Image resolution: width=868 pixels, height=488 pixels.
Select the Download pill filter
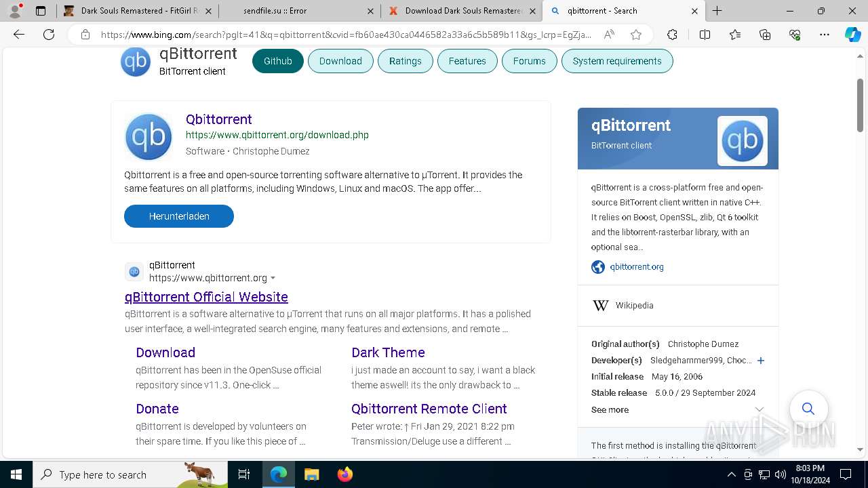tap(340, 61)
